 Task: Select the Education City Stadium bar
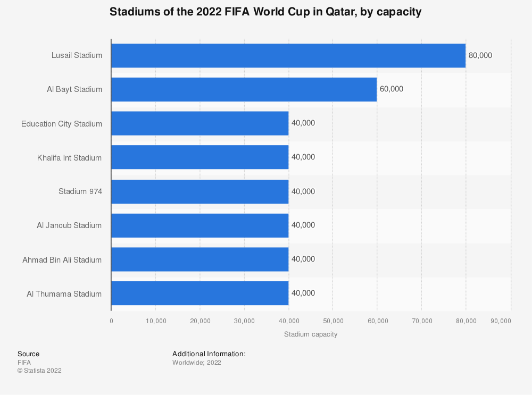[x=199, y=123]
